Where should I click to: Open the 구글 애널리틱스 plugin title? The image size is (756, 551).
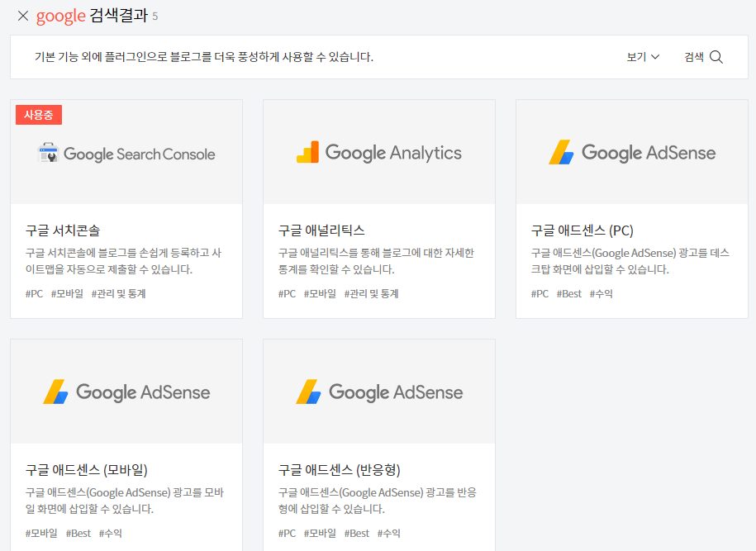click(321, 230)
